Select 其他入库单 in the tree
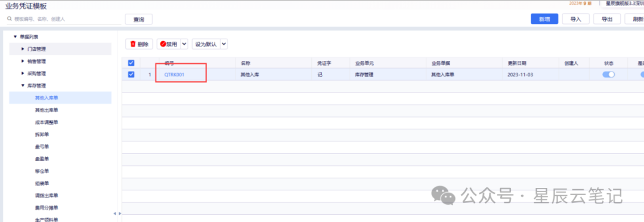644x222 pixels. (x=47, y=98)
